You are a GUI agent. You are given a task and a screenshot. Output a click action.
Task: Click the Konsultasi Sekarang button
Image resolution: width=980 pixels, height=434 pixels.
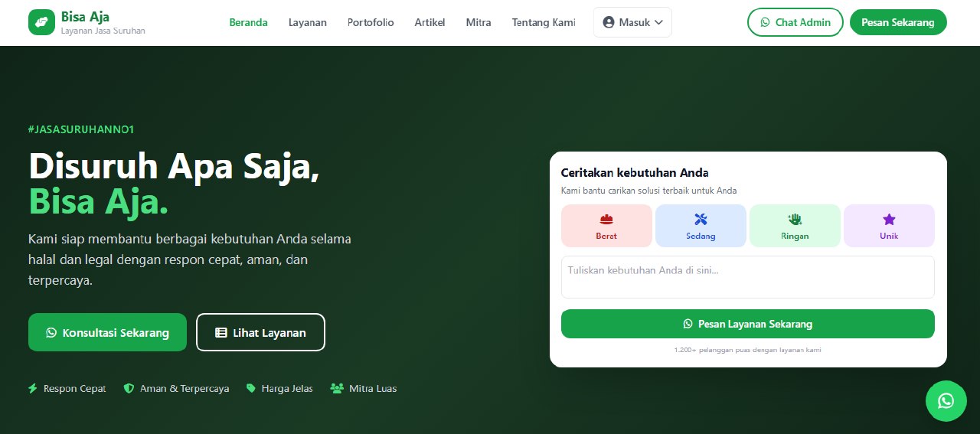point(107,332)
